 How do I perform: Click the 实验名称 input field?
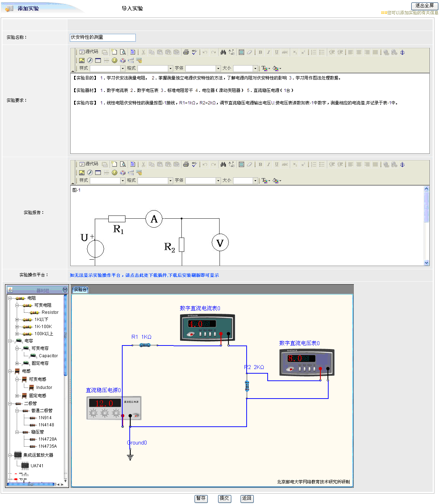pyautogui.click(x=103, y=37)
